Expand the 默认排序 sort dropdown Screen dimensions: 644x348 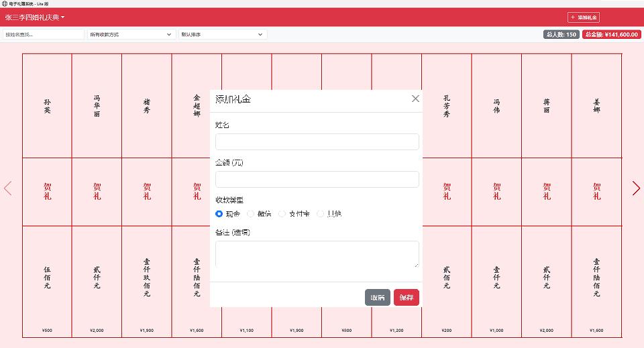coord(223,34)
